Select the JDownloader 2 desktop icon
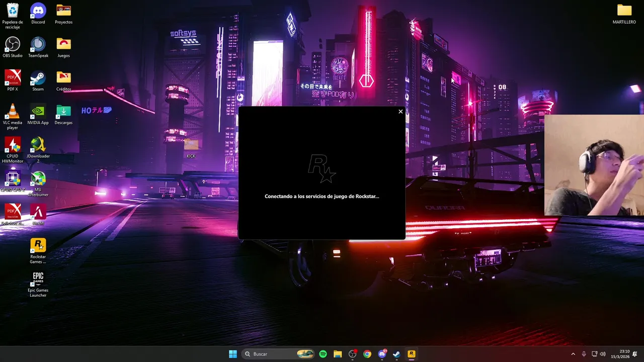Image resolution: width=644 pixels, height=362 pixels. (38, 150)
